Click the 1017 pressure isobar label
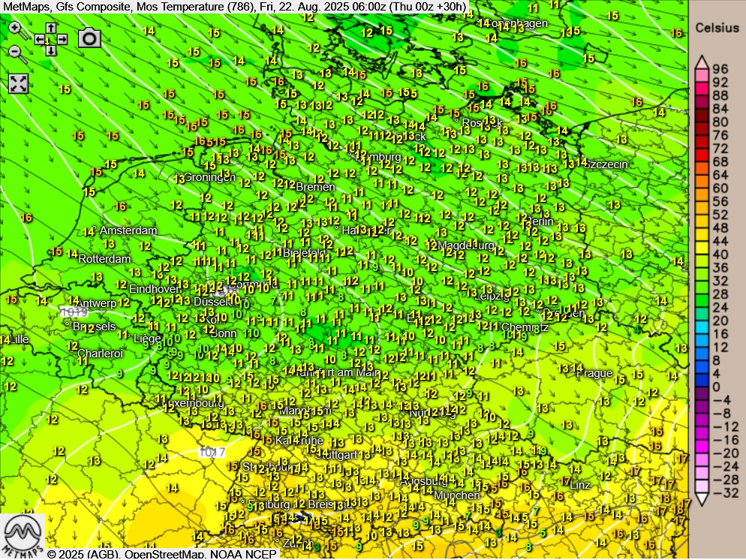746x560 pixels. tap(212, 453)
